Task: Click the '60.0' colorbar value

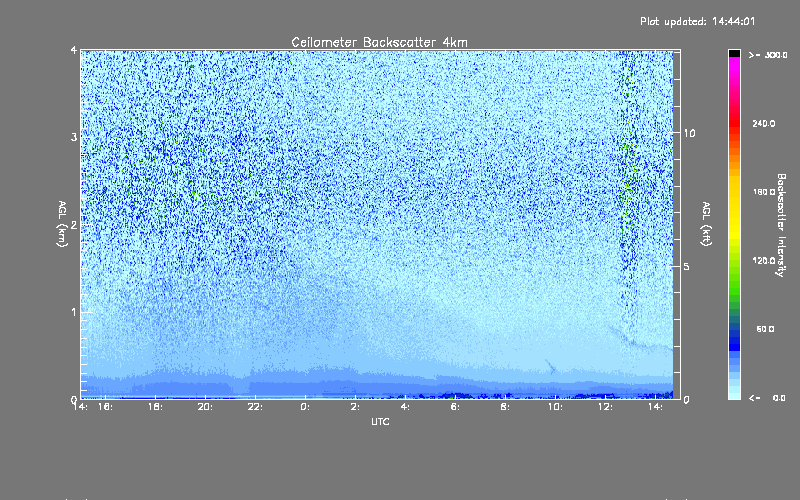Action: [765, 329]
